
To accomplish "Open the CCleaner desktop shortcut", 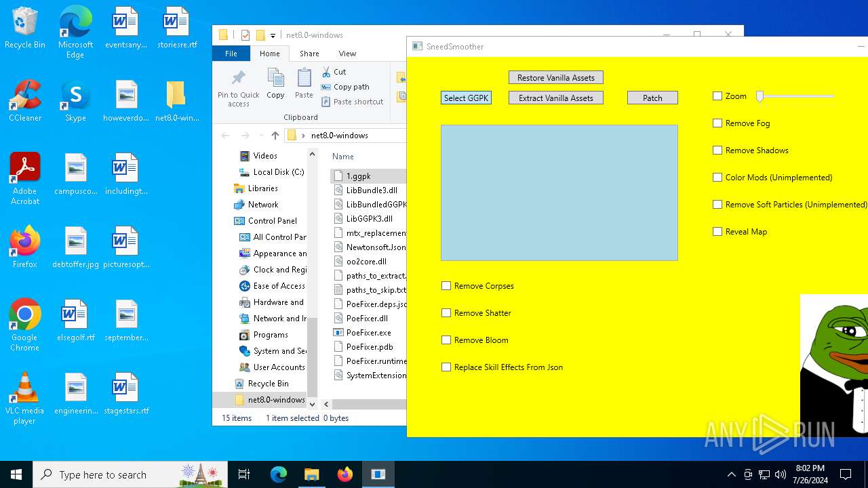I will [x=25, y=100].
